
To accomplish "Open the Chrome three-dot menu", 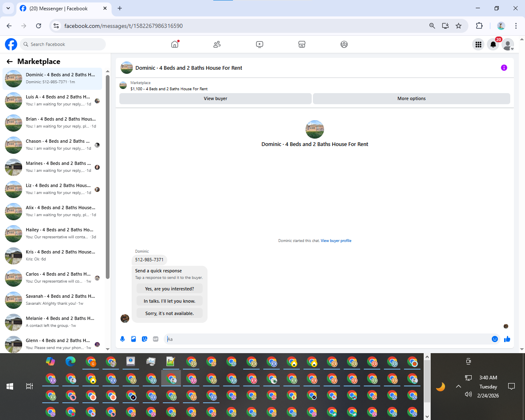I will (516, 26).
